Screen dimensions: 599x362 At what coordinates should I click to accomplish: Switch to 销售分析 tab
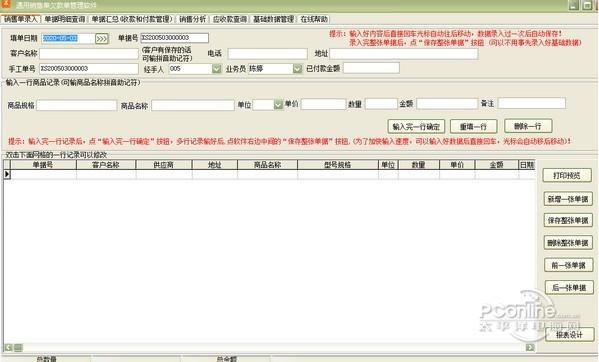[x=193, y=19]
